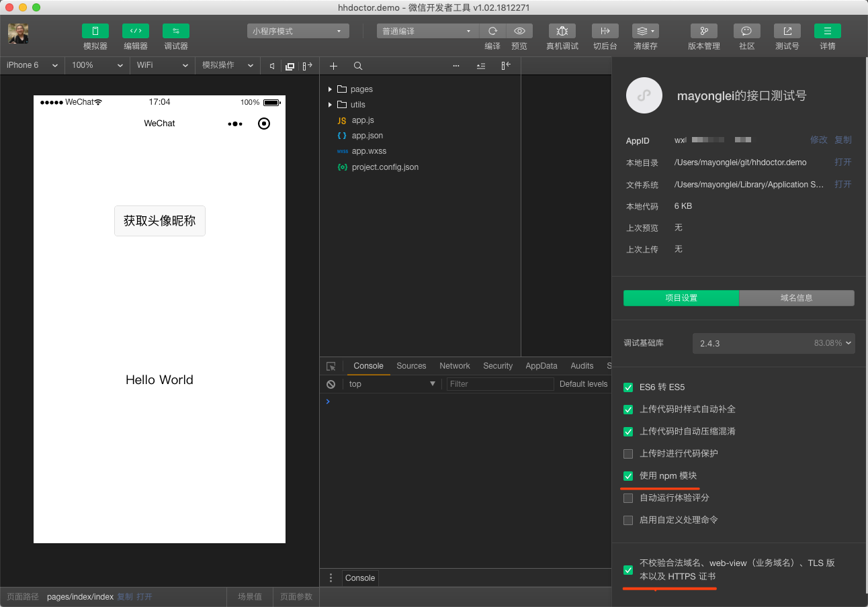
Task: Click the 获取头像昵称 button
Action: pyautogui.click(x=160, y=221)
